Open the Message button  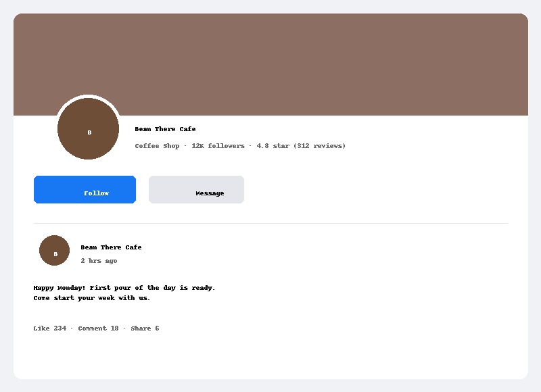196,190
